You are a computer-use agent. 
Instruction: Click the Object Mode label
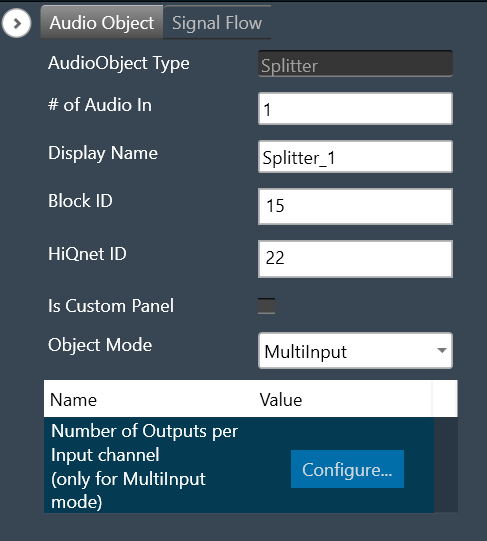(100, 345)
